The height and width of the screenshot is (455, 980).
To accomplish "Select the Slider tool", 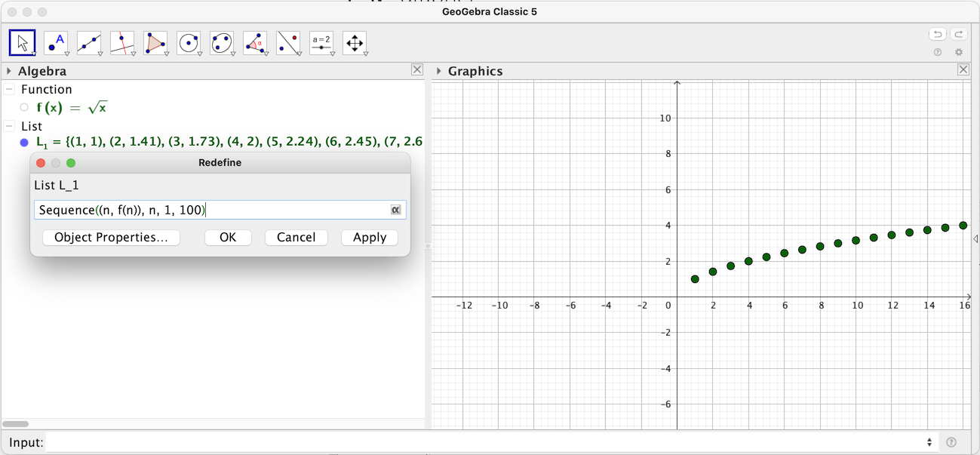I will 321,43.
